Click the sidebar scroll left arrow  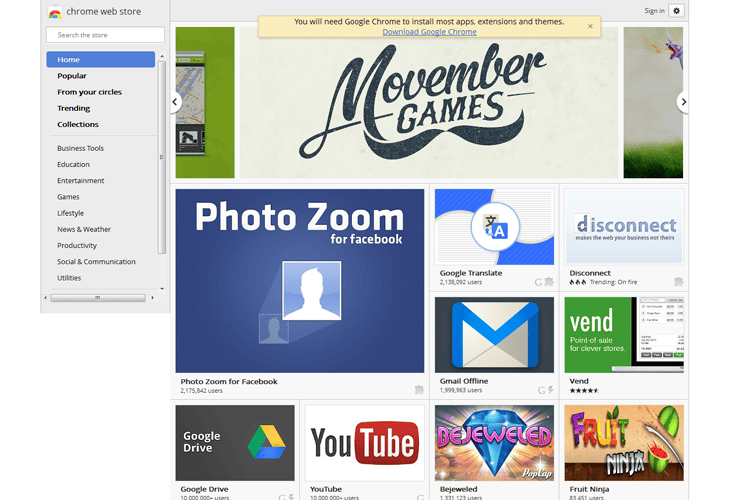[x=46, y=297]
